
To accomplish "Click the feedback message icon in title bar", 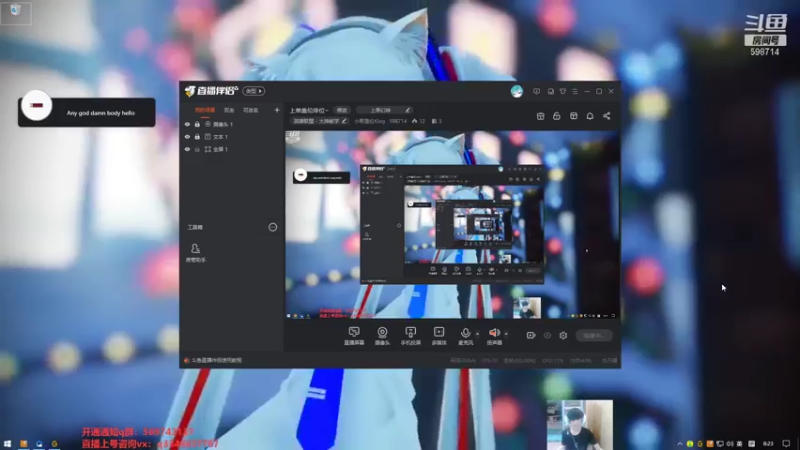I will click(536, 91).
